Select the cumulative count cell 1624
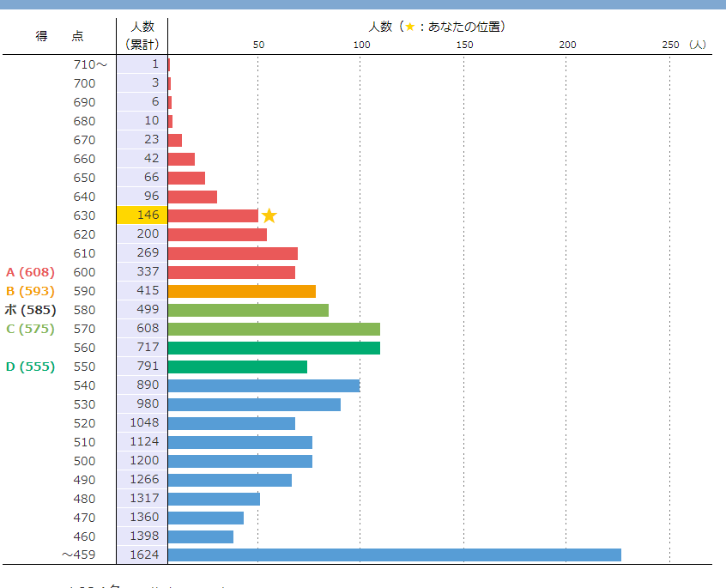Viewport: 726px width, 588px height. 142,555
